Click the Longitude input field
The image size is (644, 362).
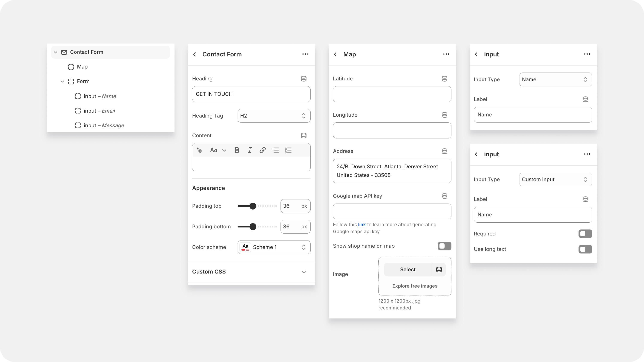(392, 130)
